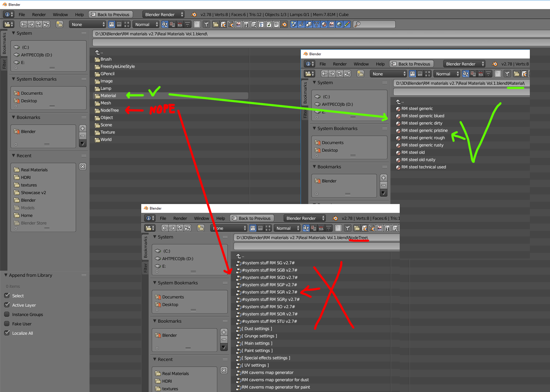Uncheck the Select checkbox

tap(7, 296)
